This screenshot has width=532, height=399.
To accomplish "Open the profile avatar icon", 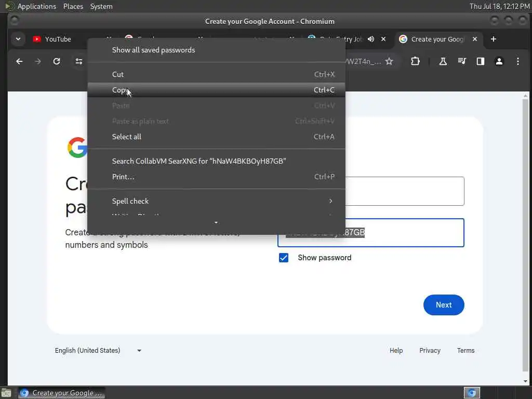I will coord(499,61).
